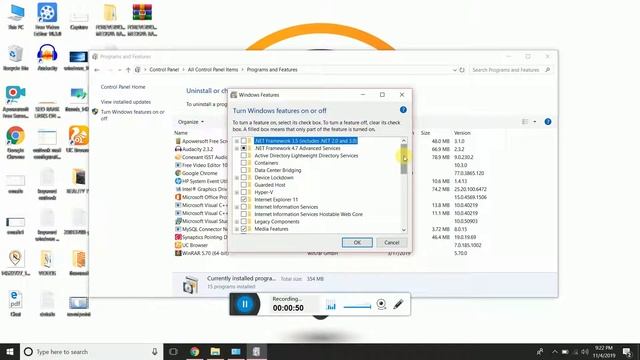
Task: Expand the Media Features node
Action: [237, 229]
